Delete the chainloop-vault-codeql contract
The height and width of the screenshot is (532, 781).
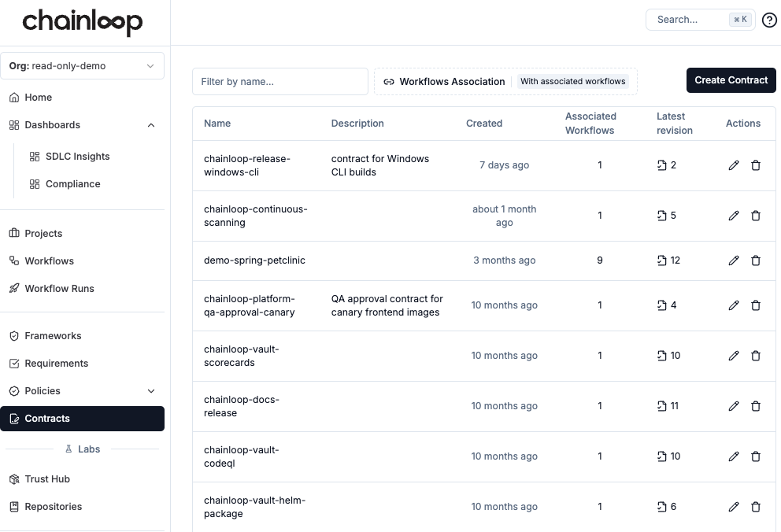756,456
